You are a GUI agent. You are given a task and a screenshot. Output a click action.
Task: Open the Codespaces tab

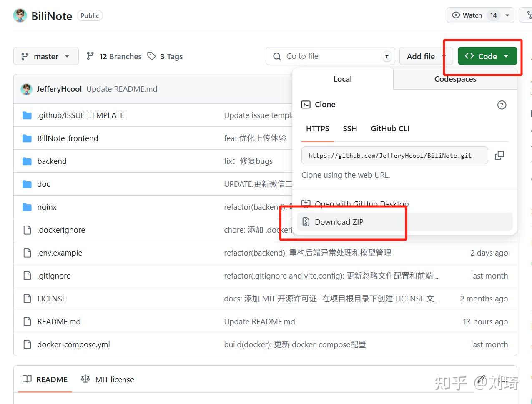point(455,79)
